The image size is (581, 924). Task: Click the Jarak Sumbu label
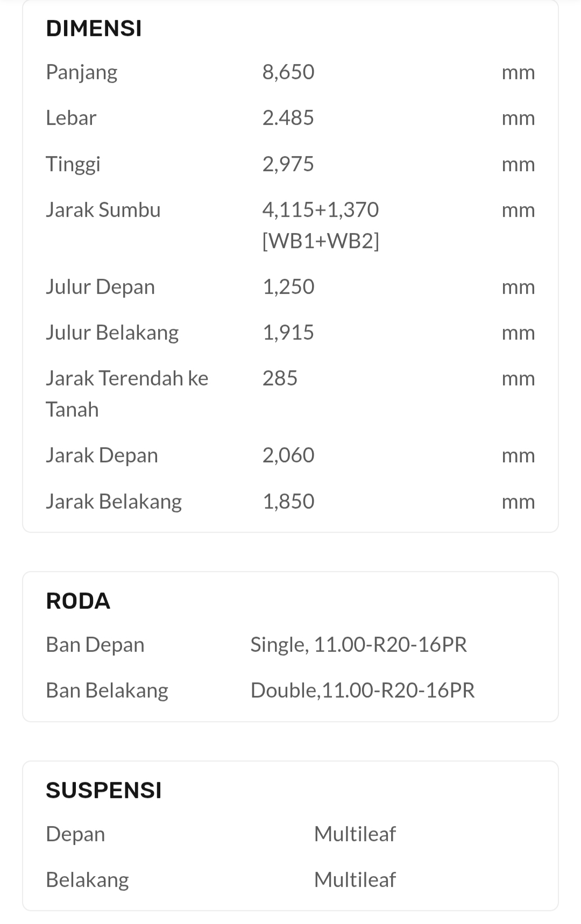103,210
